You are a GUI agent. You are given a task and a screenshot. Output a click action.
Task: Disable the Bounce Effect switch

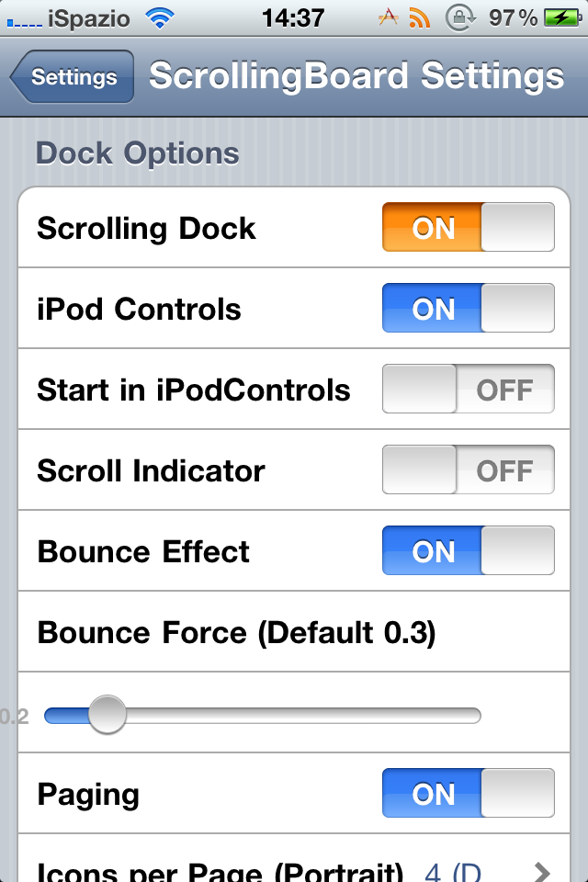click(469, 551)
